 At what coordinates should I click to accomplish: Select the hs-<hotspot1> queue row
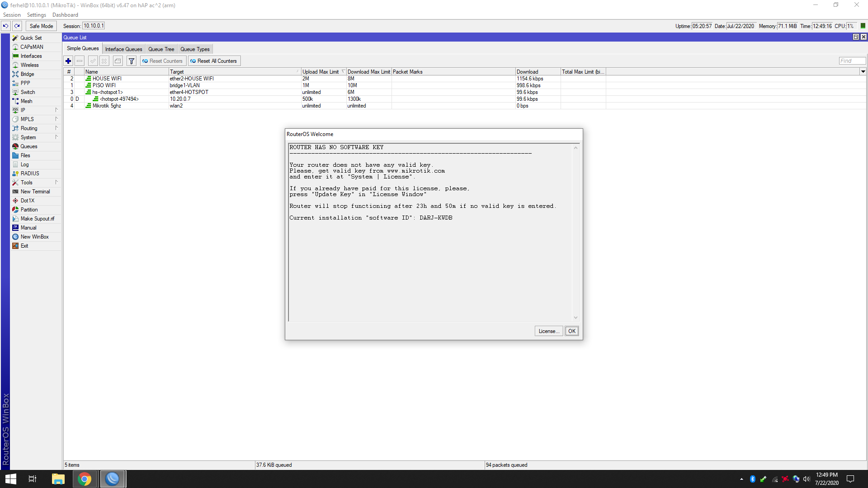coord(465,92)
